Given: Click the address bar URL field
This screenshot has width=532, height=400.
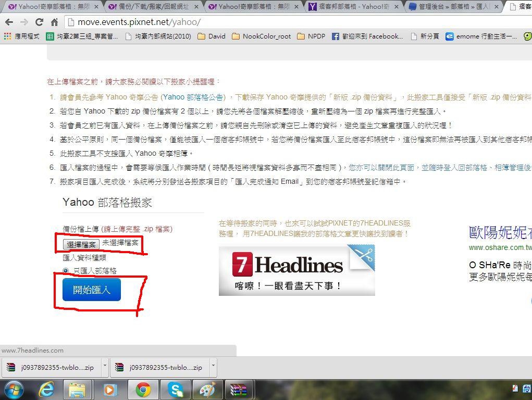Looking at the screenshot, I should pyautogui.click(x=299, y=22).
